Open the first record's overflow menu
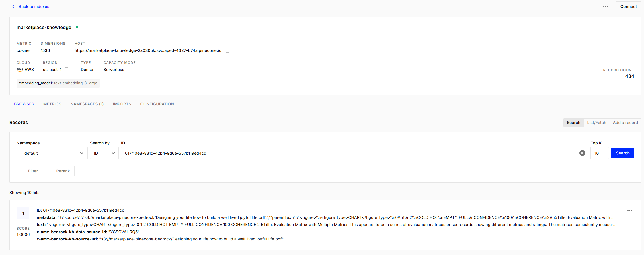This screenshot has width=644, height=255. 630,211
